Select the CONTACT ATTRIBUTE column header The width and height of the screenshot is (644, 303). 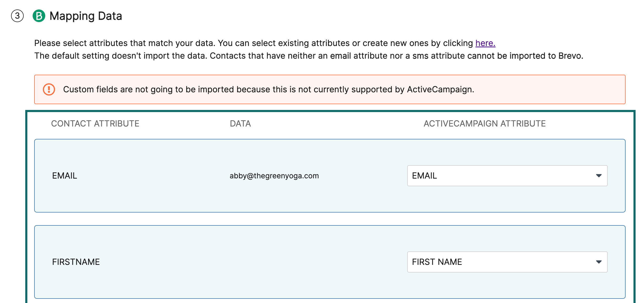pyautogui.click(x=95, y=124)
